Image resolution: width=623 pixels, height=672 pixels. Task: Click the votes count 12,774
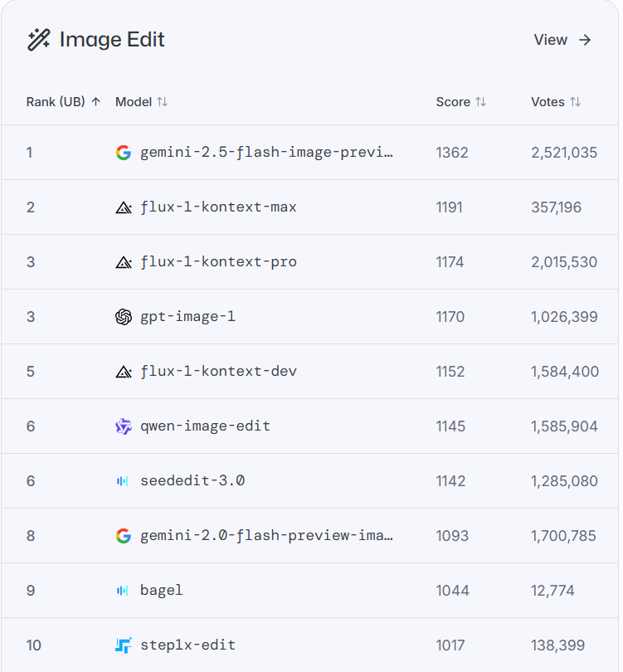pos(552,591)
